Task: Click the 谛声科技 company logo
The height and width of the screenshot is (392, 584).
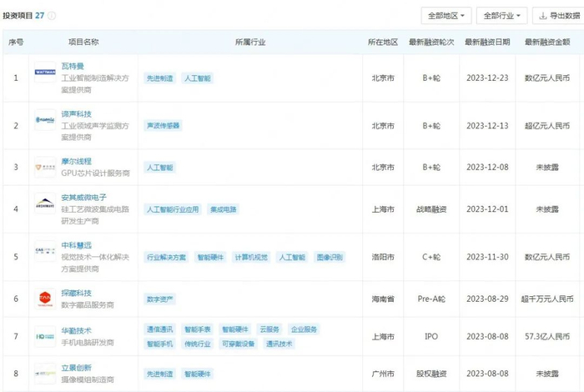Action: 45,119
